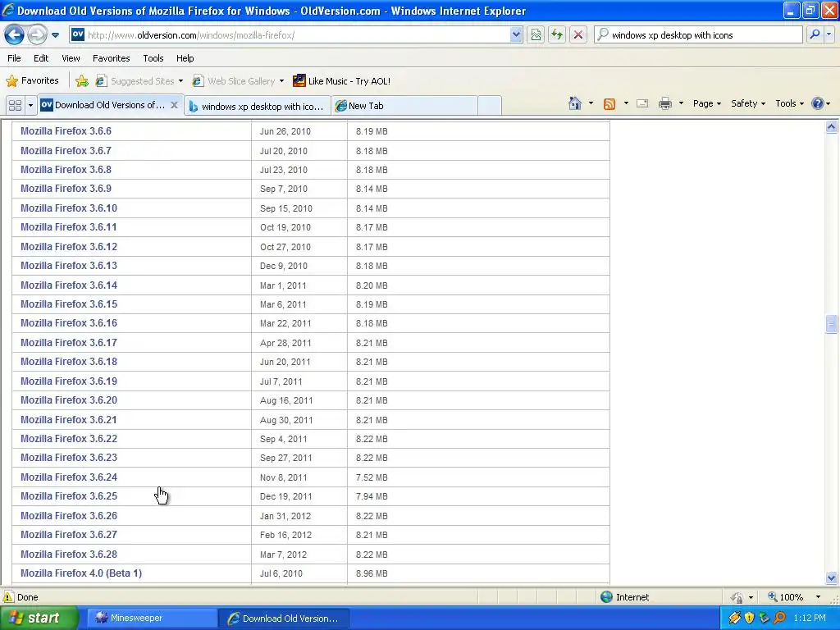
Task: Open Mozilla Firefox 3.6.28 link
Action: [x=69, y=554]
